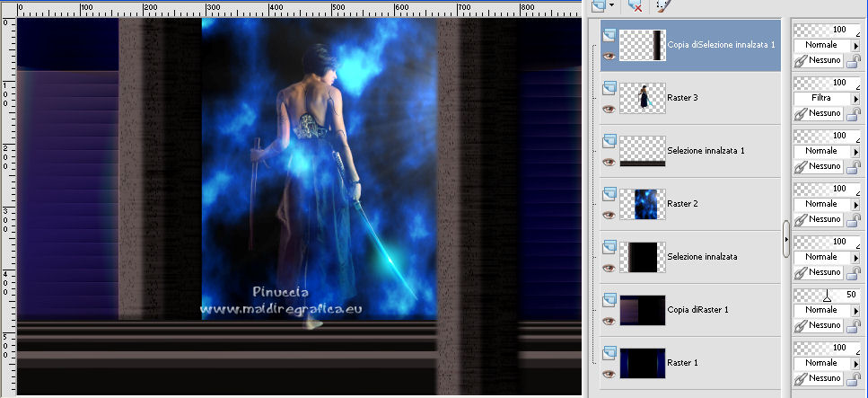The width and height of the screenshot is (868, 398).
Task: Open Raster 2 blend mode dropdown
Action: pos(855,204)
